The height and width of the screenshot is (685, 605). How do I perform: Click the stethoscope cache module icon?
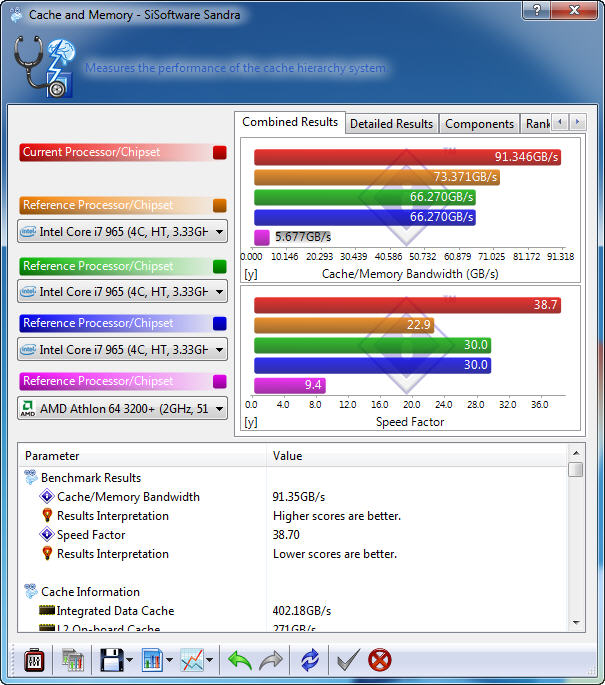click(x=44, y=66)
